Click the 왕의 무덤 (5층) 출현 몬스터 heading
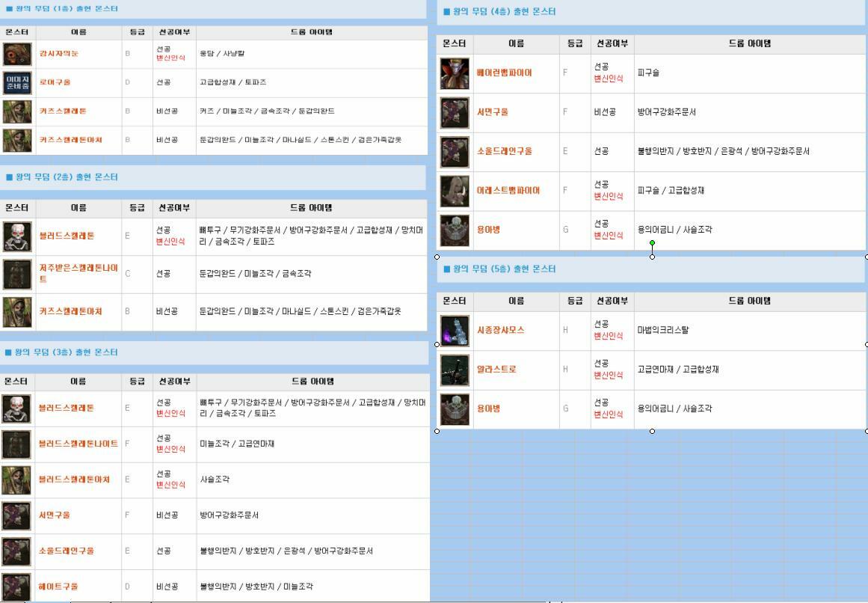Screen dimensions: 868x603 (499, 269)
